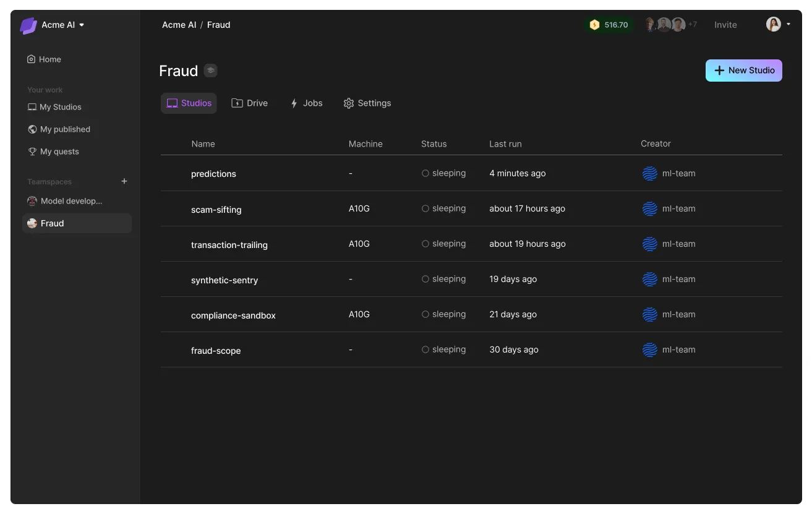Open the fraud-scope studio
Image resolution: width=812 pixels, height=514 pixels.
click(x=216, y=351)
